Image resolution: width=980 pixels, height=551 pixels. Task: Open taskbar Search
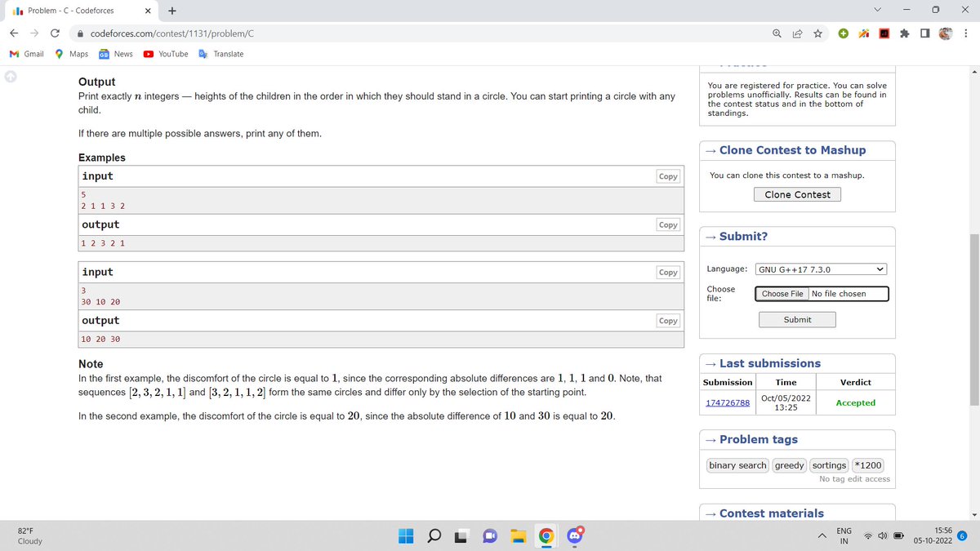click(434, 536)
